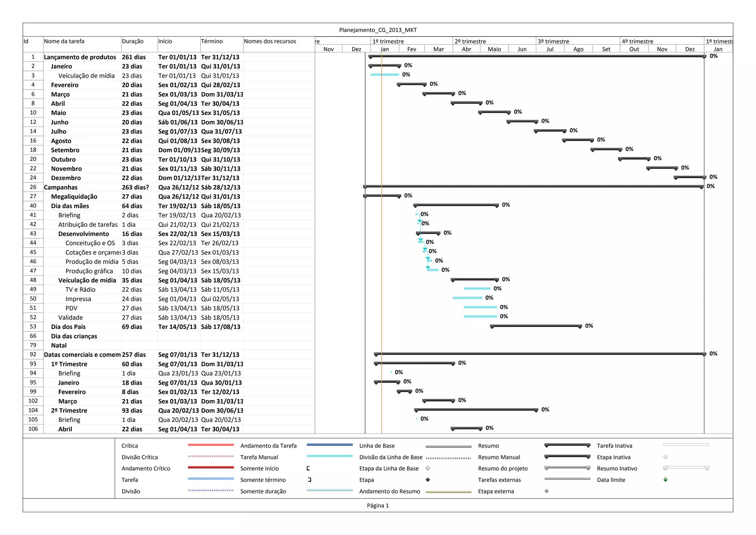This screenshot has width=756, height=535.
Task: Click the Duração column header
Action: [133, 41]
